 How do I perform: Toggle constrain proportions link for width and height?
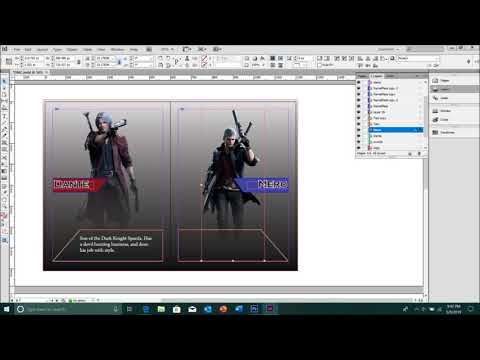pos(79,61)
